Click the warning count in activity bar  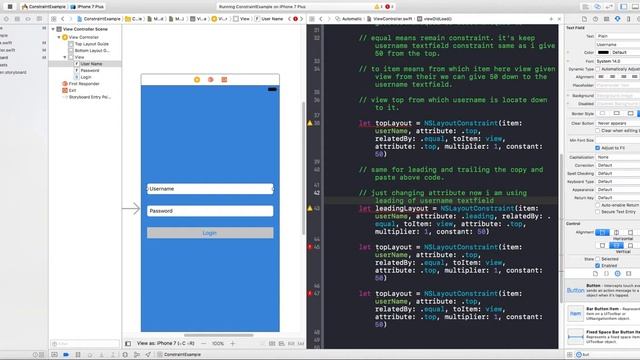pos(378,7)
